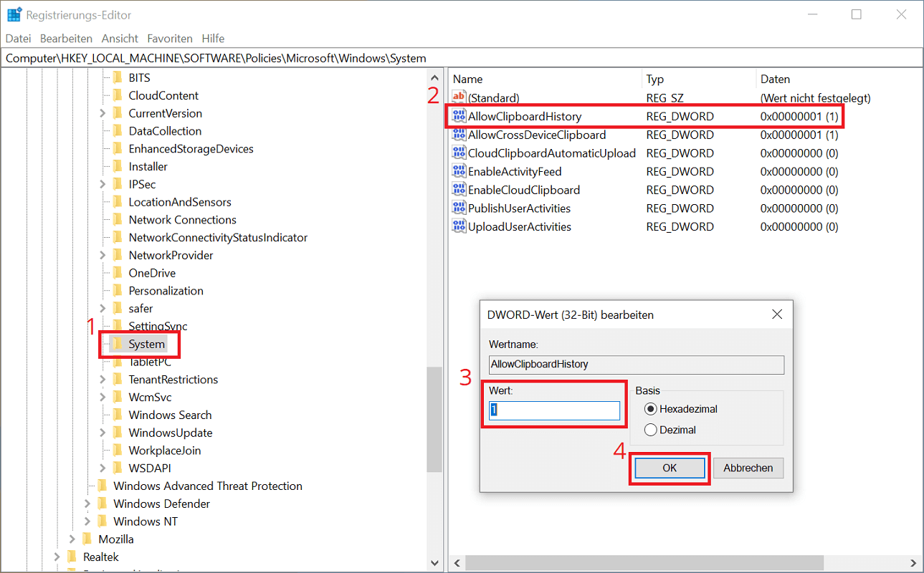Click the folder icon of Windows Advanced Threat Protection

point(102,486)
